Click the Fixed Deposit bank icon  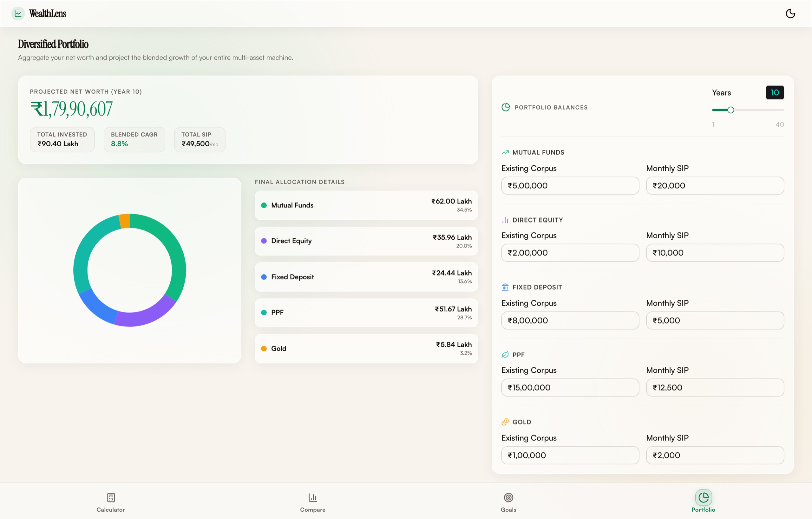(505, 287)
